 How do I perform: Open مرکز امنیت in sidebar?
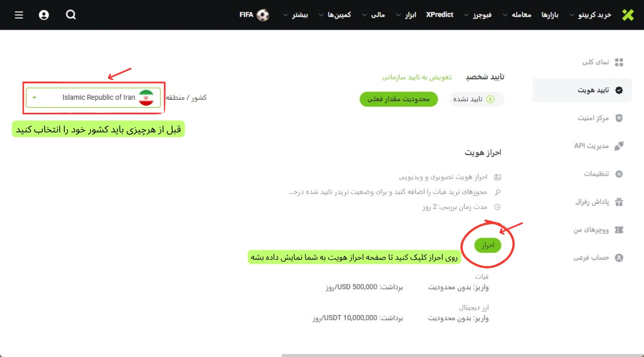[582, 118]
